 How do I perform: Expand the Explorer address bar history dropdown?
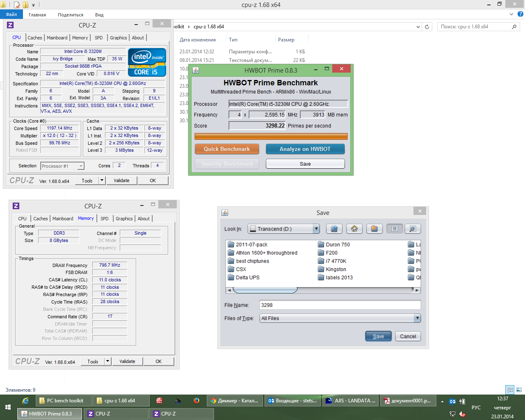click(x=418, y=27)
